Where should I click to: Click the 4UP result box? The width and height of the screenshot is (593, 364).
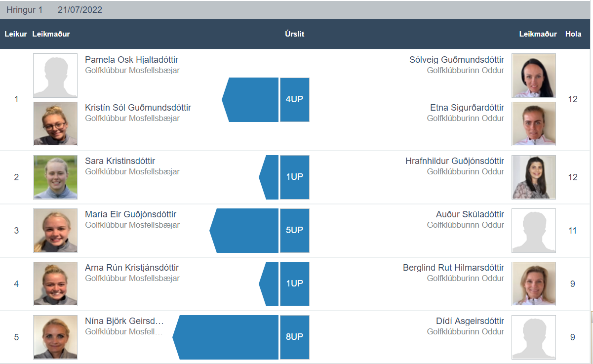(295, 100)
